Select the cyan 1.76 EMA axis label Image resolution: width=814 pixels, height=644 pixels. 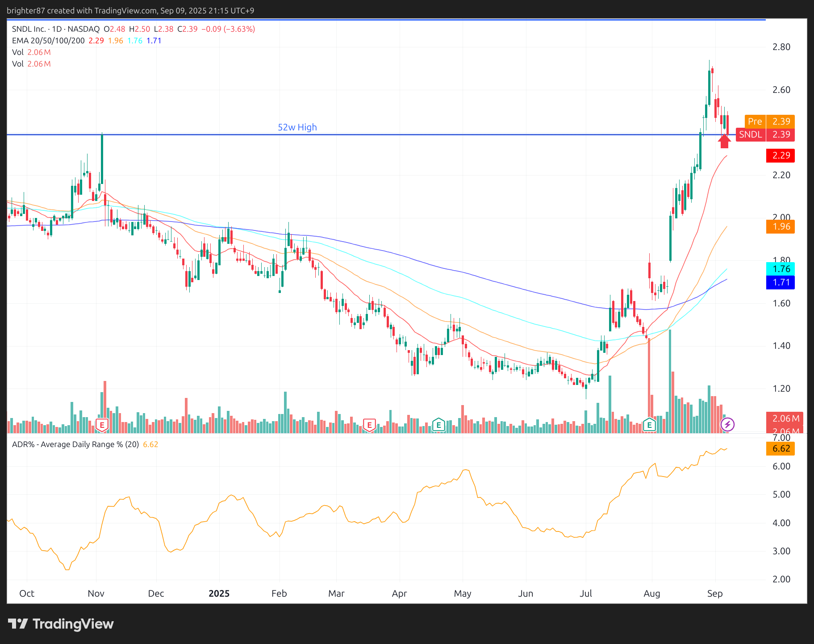click(781, 269)
